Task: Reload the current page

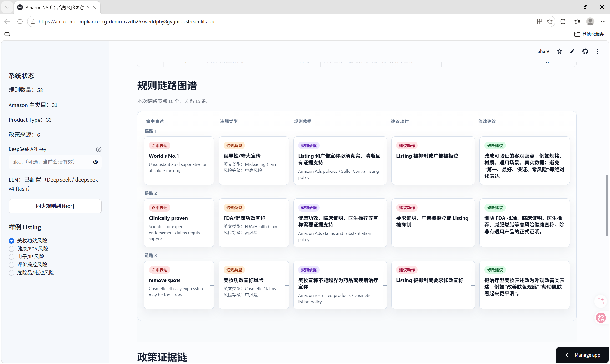Action: click(20, 22)
